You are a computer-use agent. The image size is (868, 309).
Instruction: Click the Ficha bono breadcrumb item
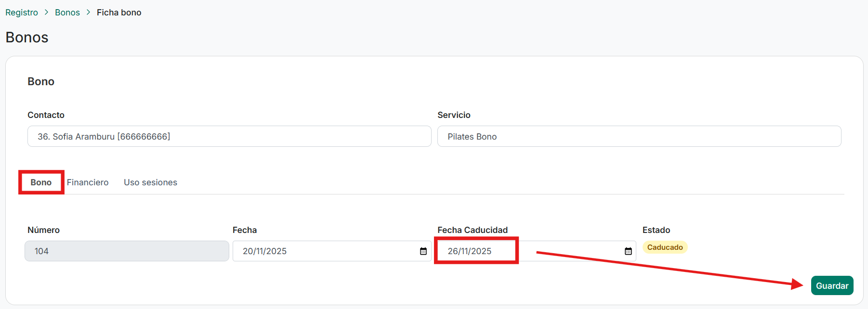click(119, 13)
